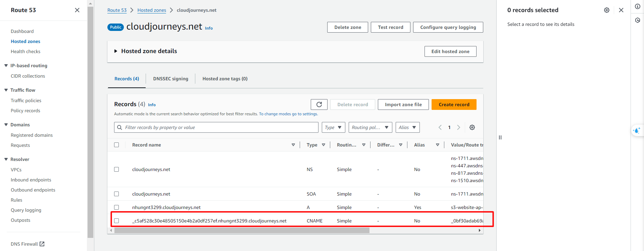This screenshot has width=644, height=251.
Task: Open the Route 53 breadcrumb link
Action: [x=117, y=10]
